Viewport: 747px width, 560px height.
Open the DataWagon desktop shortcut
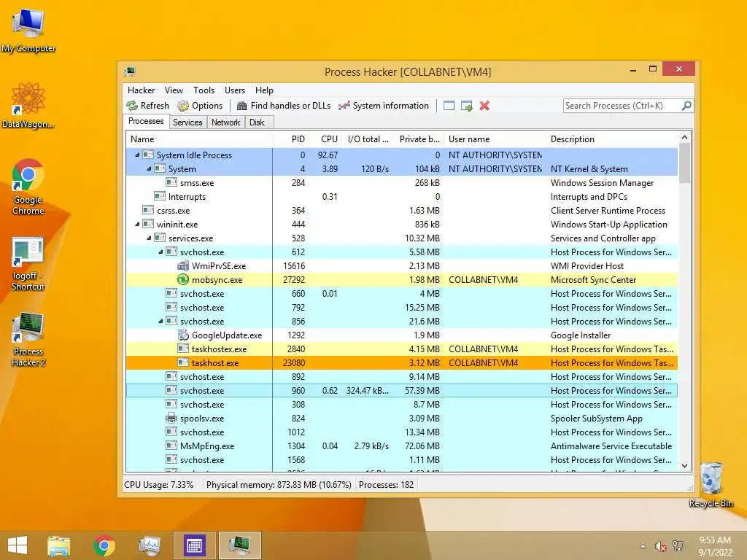coord(28,105)
